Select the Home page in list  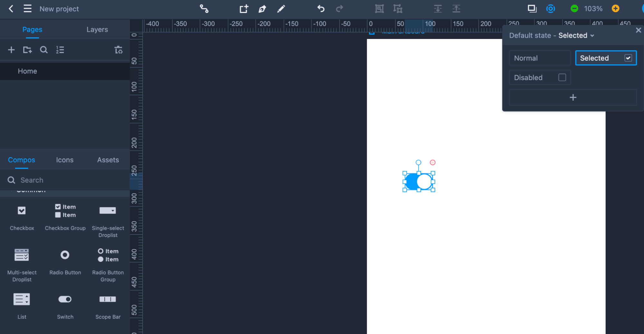coord(27,71)
